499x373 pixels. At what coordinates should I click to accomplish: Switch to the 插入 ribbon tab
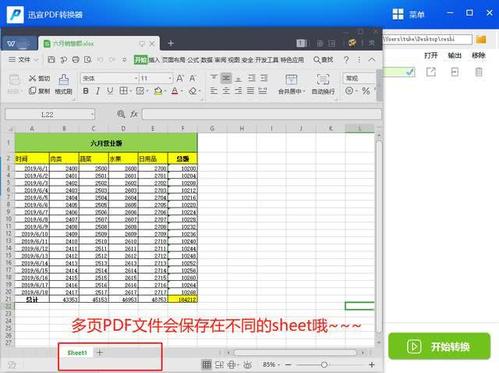(x=154, y=60)
